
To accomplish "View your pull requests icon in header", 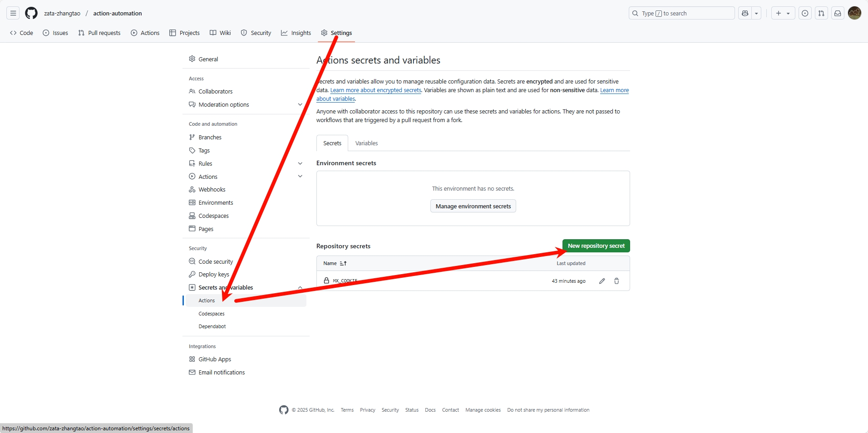I will point(821,13).
